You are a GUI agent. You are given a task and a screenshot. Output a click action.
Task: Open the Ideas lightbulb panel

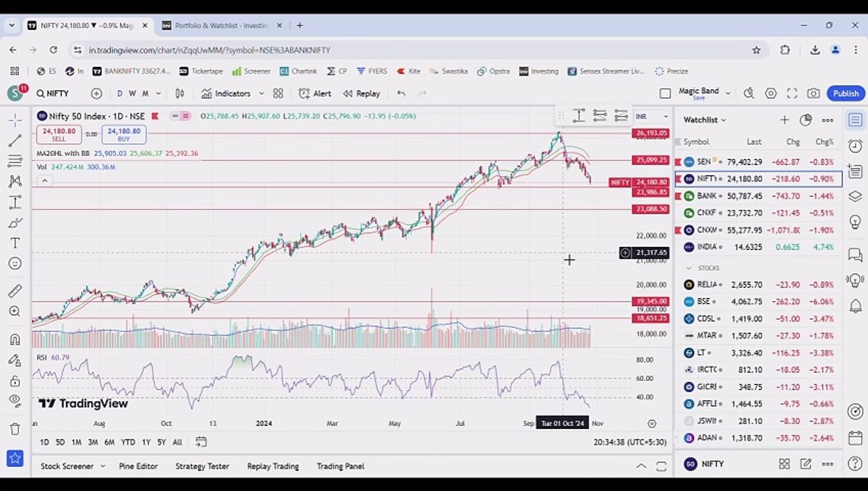click(x=855, y=222)
